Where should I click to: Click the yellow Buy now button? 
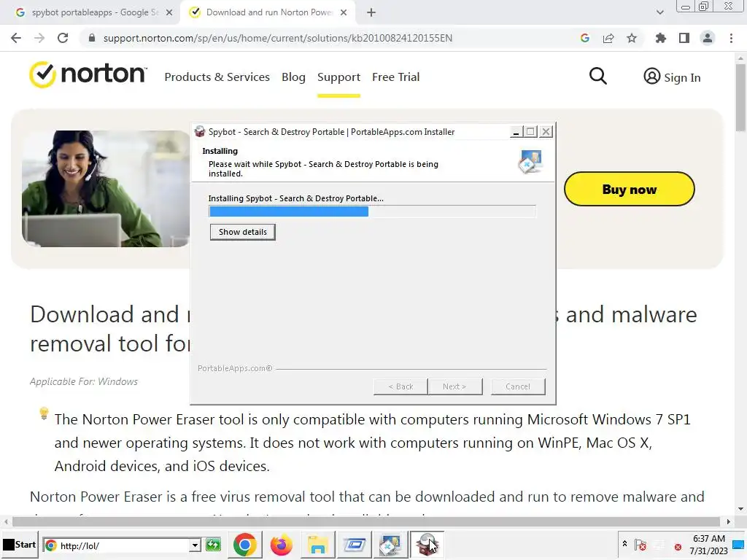pyautogui.click(x=630, y=189)
